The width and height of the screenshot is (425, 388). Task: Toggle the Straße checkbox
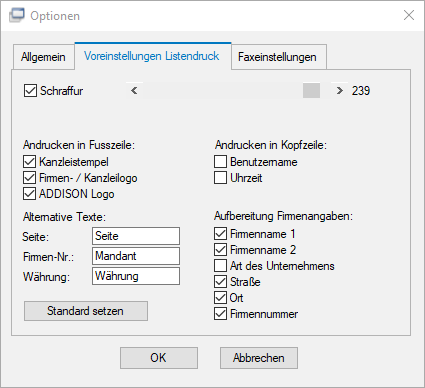click(220, 282)
